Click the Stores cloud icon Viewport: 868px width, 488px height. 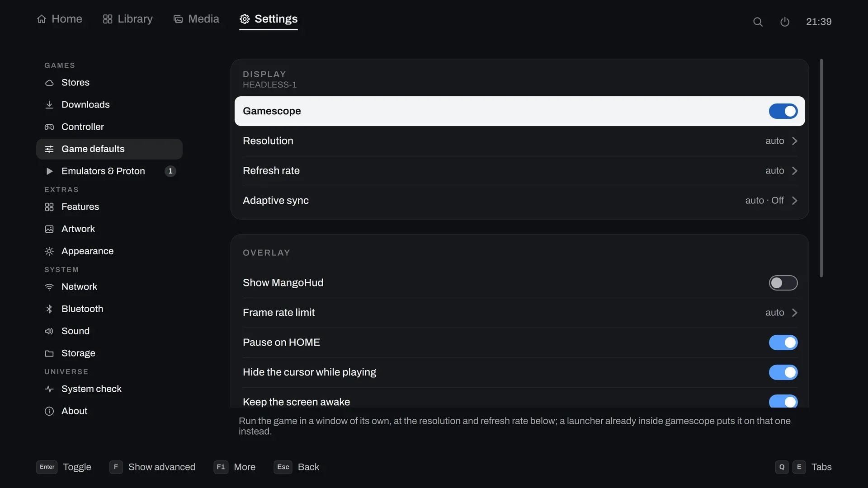pos(49,83)
